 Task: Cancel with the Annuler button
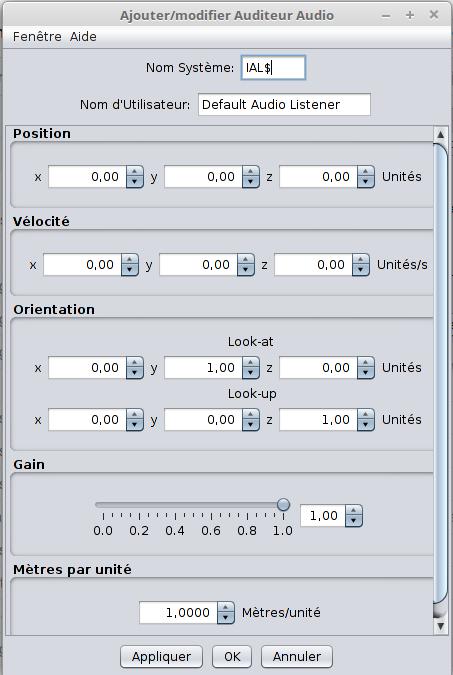[x=297, y=656]
